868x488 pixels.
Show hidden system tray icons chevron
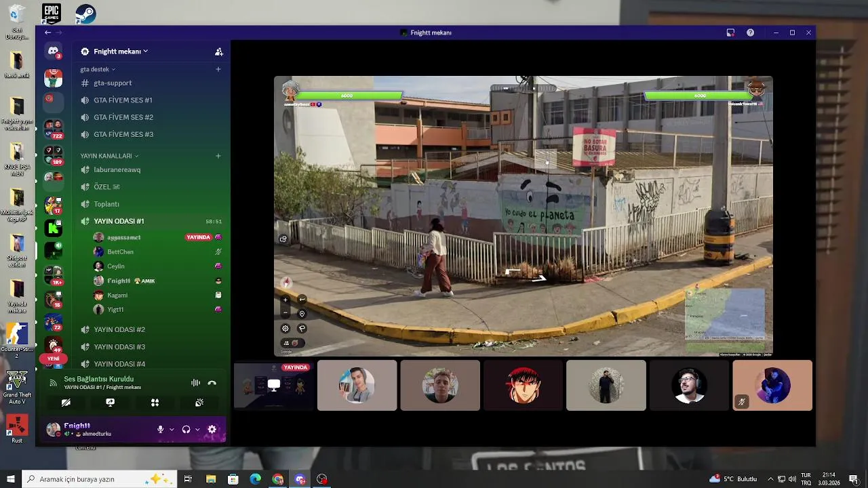click(x=770, y=479)
